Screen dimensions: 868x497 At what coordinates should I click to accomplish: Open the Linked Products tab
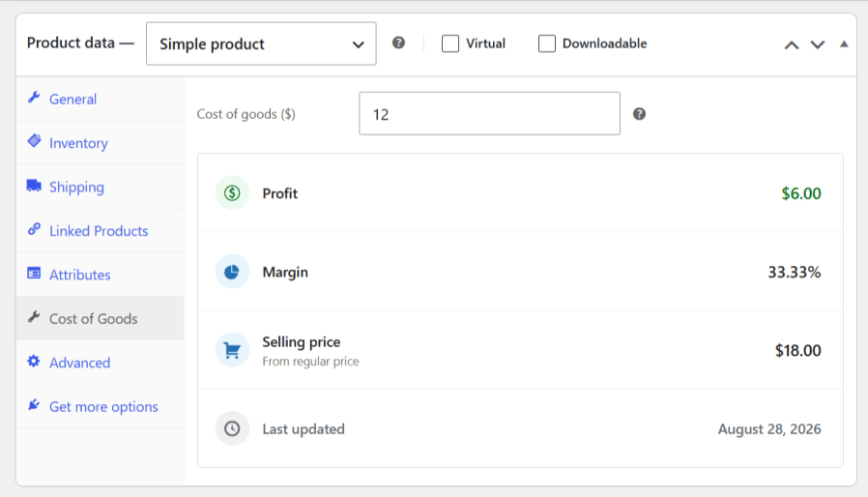(x=101, y=230)
